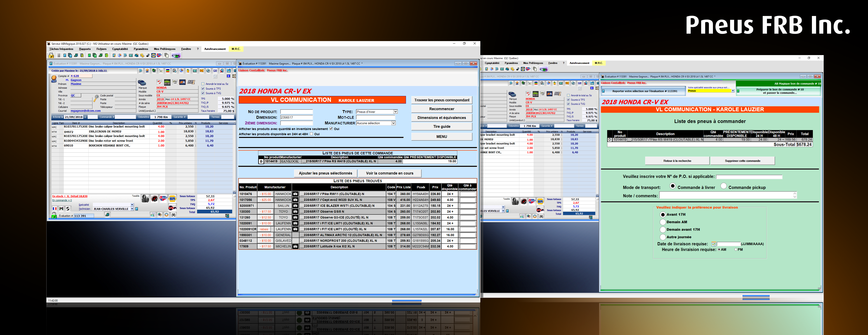Screen dimensions: 868x335
Task: Click Carquest logo beside Sous totaux, left window
Action: pos(163,198)
